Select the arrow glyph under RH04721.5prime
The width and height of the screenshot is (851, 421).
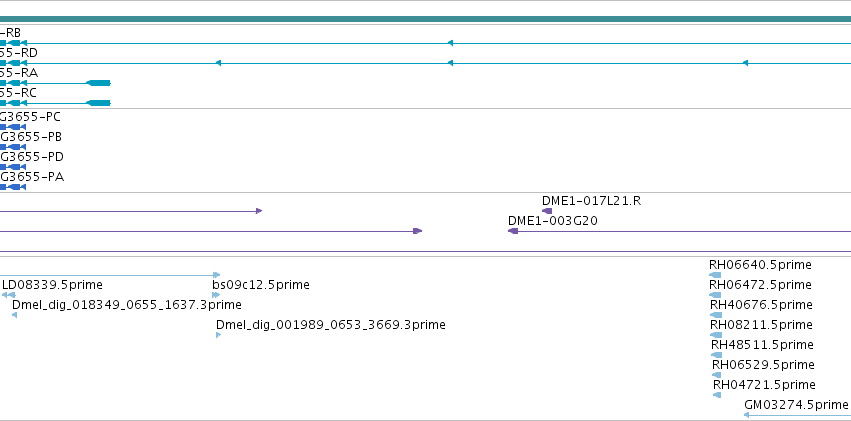(717, 395)
